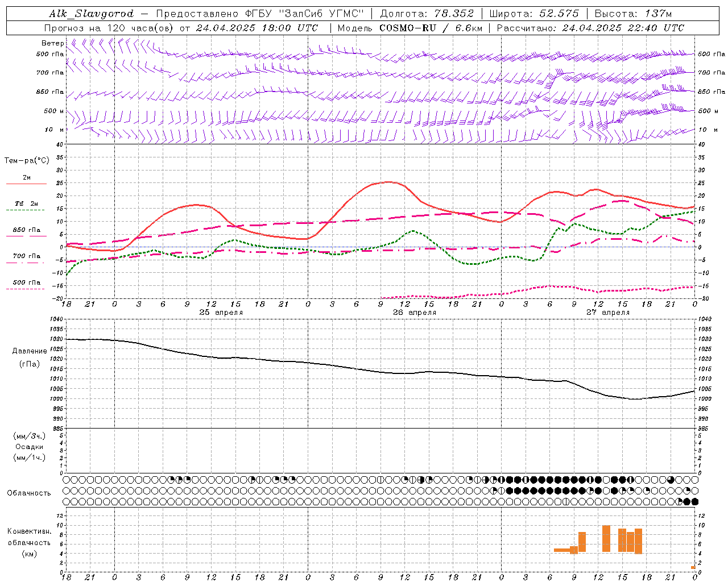Select the Рассчитано: 24.04.2025 22:40 UTC text
The image size is (728, 582).
coord(590,28)
